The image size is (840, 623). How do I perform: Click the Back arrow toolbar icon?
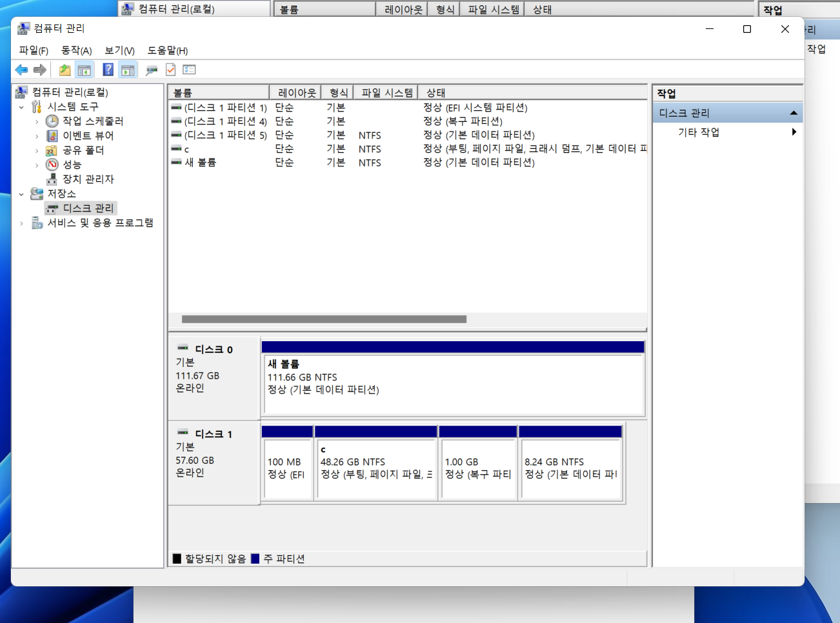tap(21, 70)
